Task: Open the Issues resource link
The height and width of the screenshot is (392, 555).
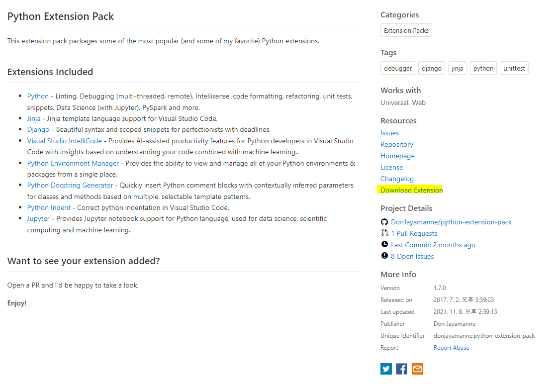Action: pyautogui.click(x=390, y=133)
